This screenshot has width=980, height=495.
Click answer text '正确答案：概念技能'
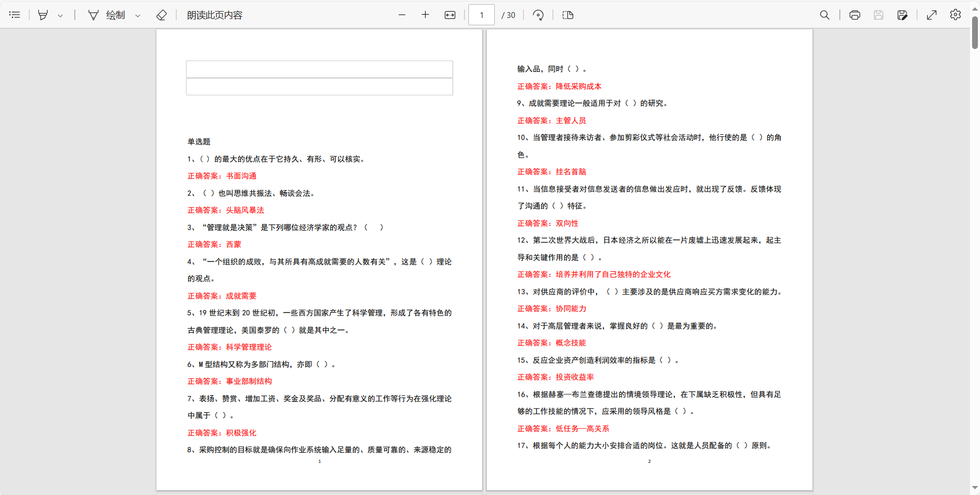click(x=552, y=343)
